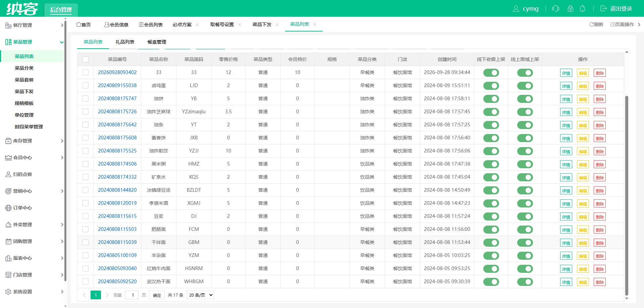Click the store management shop icon

pyautogui.click(x=8, y=275)
